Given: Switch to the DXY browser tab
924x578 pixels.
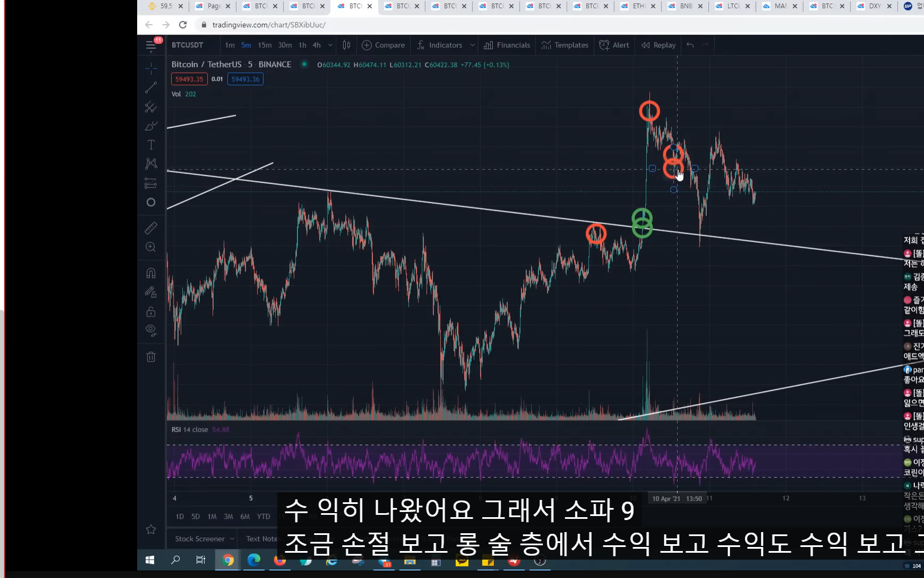Looking at the screenshot, I should pos(873,6).
